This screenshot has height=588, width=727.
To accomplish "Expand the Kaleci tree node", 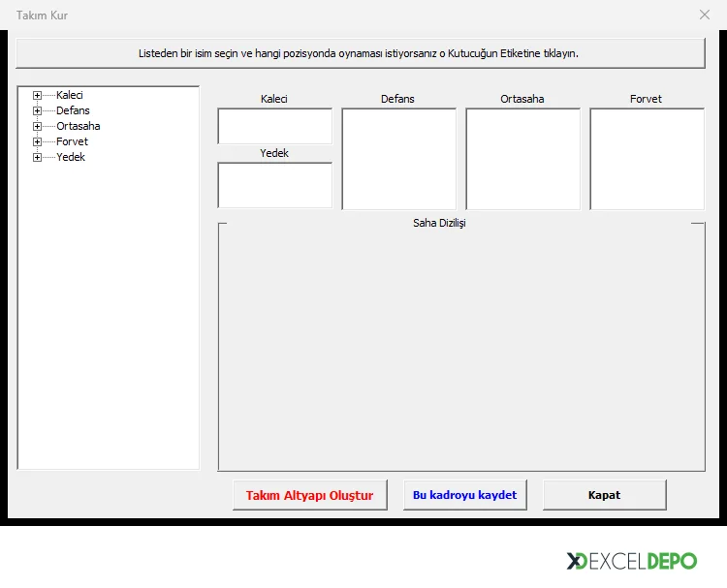I will click(37, 96).
